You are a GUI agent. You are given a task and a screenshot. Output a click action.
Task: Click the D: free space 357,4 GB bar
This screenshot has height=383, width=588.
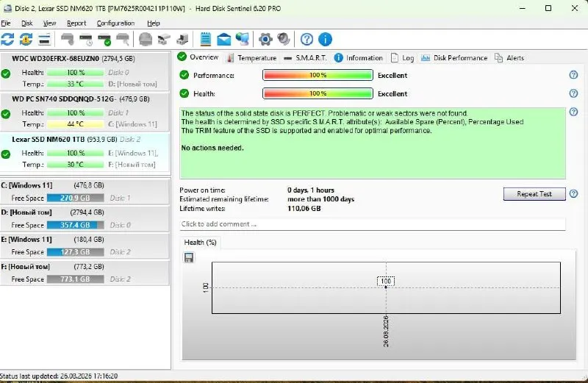tap(76, 225)
